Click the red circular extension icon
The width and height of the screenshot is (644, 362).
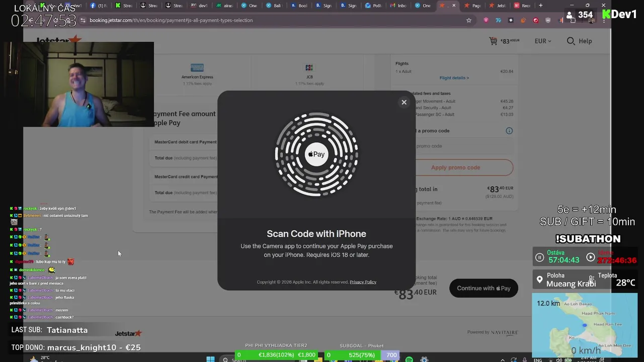535,20
